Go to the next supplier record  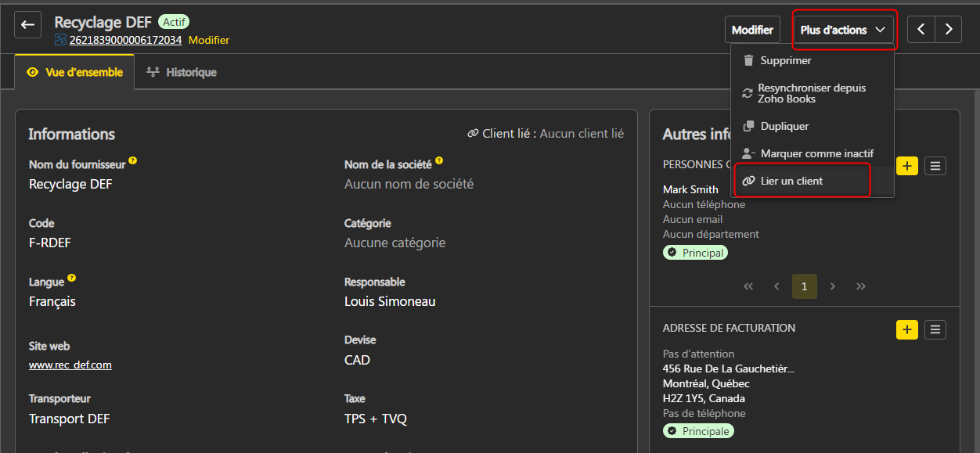coord(949,30)
